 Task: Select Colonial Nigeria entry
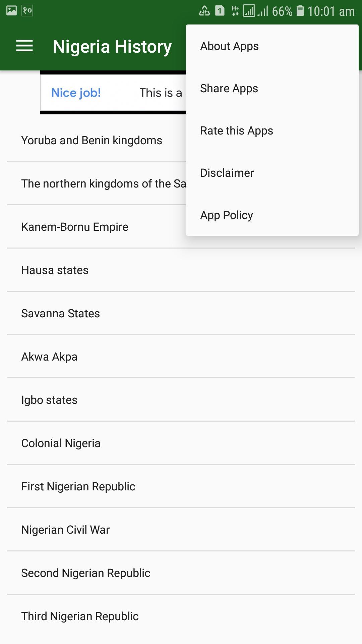(x=181, y=443)
